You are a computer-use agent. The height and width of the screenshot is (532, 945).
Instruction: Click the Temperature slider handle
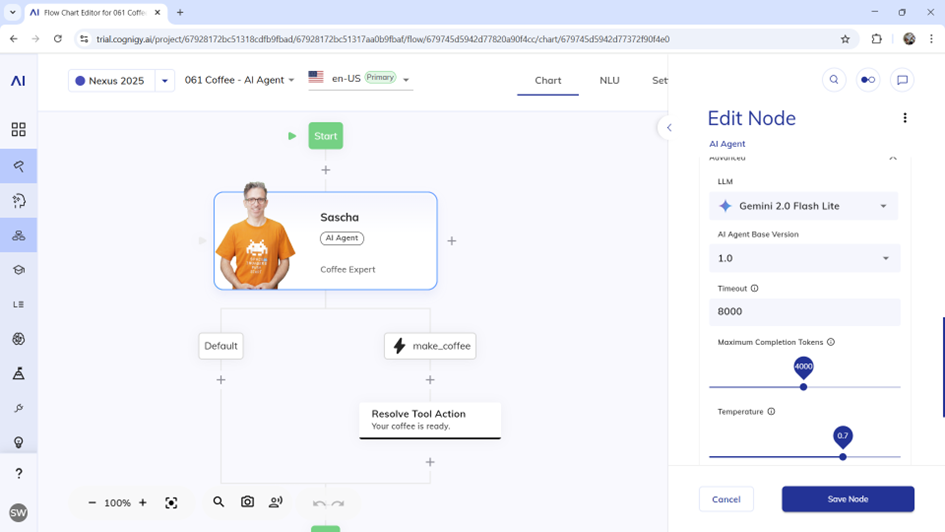click(x=843, y=457)
